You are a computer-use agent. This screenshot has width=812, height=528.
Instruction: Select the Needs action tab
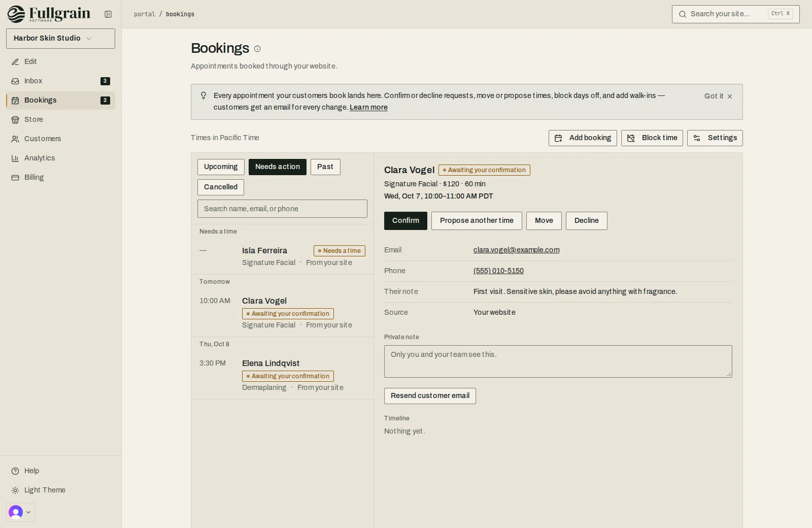[x=278, y=167]
